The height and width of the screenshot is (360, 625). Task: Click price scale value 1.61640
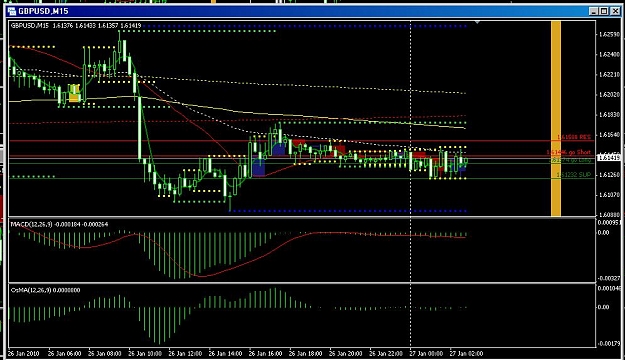pyautogui.click(x=609, y=135)
